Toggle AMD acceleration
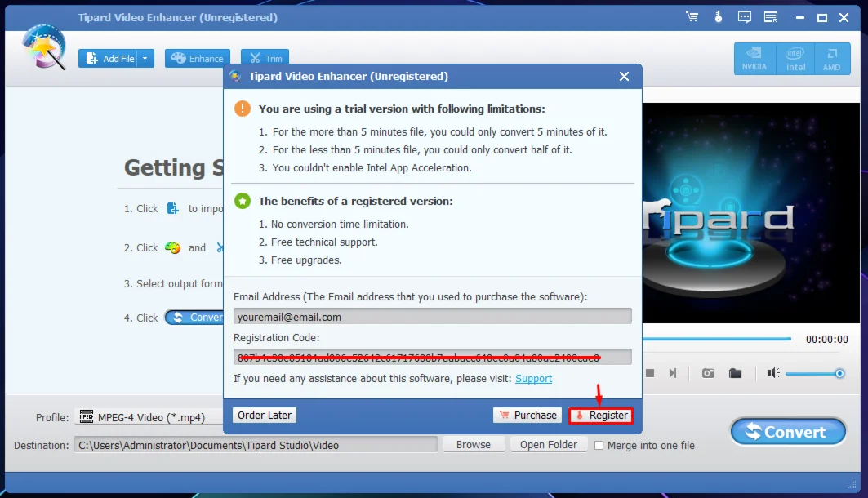The image size is (868, 498). tap(832, 59)
